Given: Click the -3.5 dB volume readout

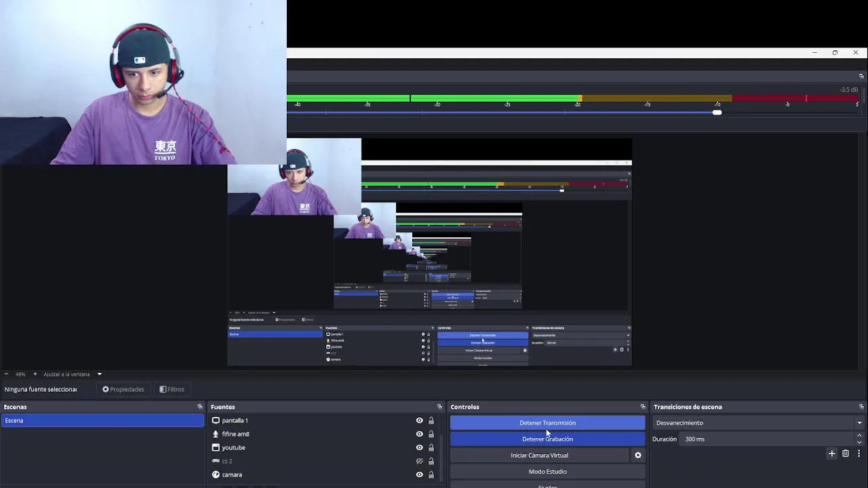Looking at the screenshot, I should [x=848, y=89].
